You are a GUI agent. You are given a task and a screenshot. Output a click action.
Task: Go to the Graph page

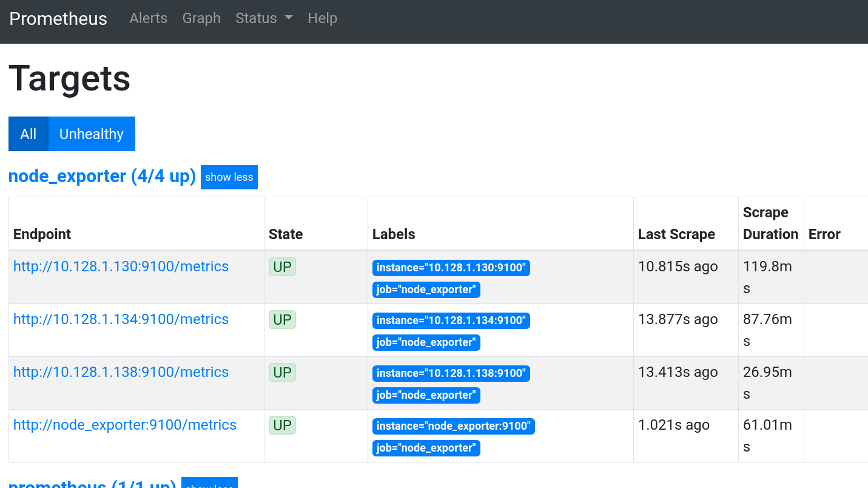(201, 18)
